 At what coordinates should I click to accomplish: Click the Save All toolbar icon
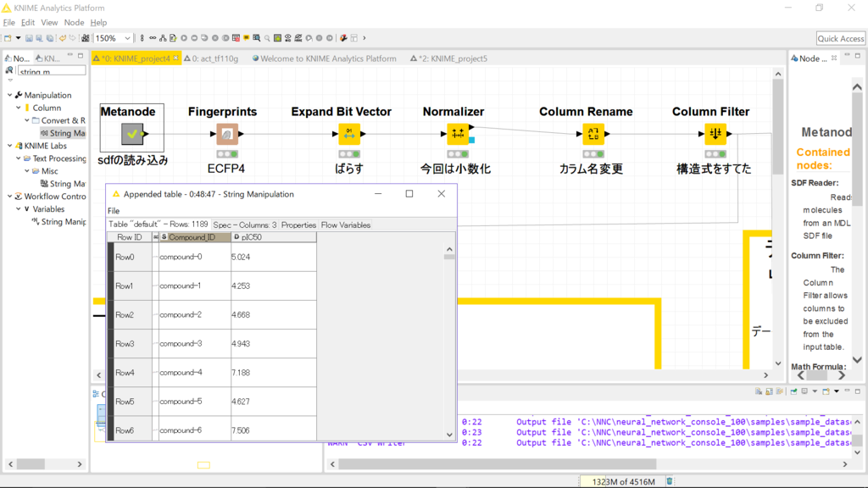[x=50, y=38]
